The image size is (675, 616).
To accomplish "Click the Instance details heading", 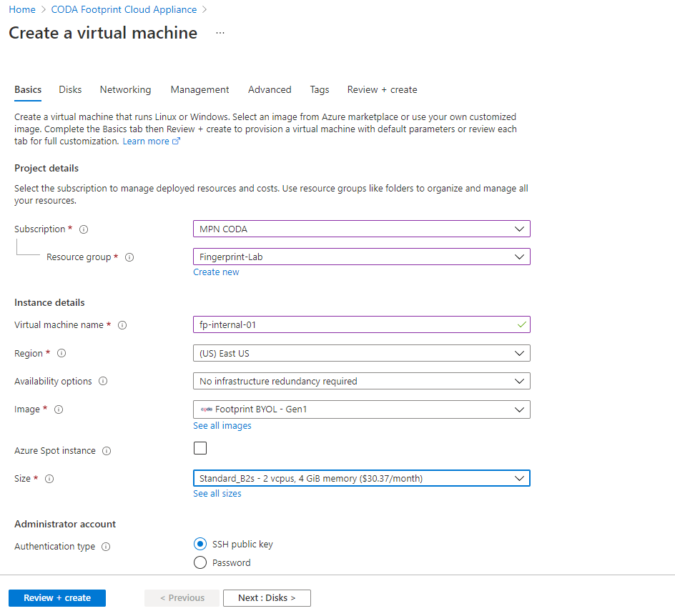I will pyautogui.click(x=49, y=302).
